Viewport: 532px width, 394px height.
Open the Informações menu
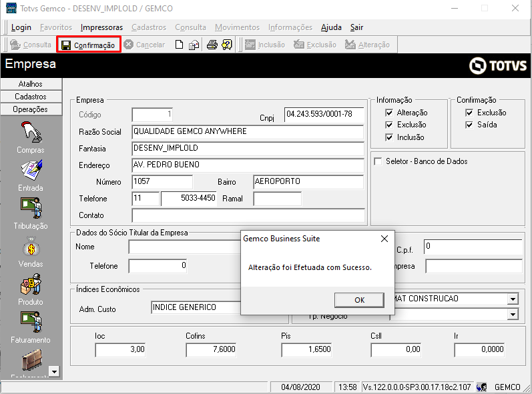point(290,27)
